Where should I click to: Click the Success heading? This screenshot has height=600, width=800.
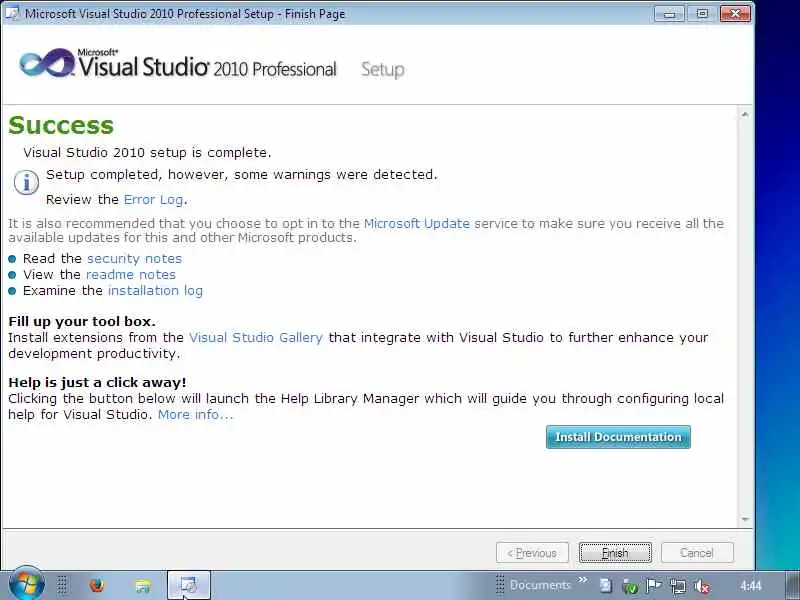tap(61, 125)
